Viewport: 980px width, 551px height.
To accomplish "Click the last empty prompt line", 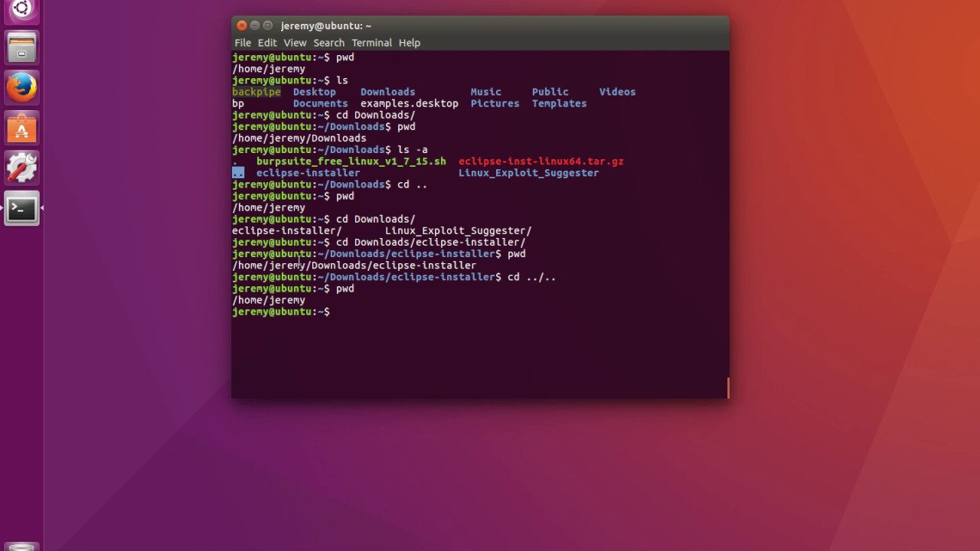I will [x=281, y=312].
